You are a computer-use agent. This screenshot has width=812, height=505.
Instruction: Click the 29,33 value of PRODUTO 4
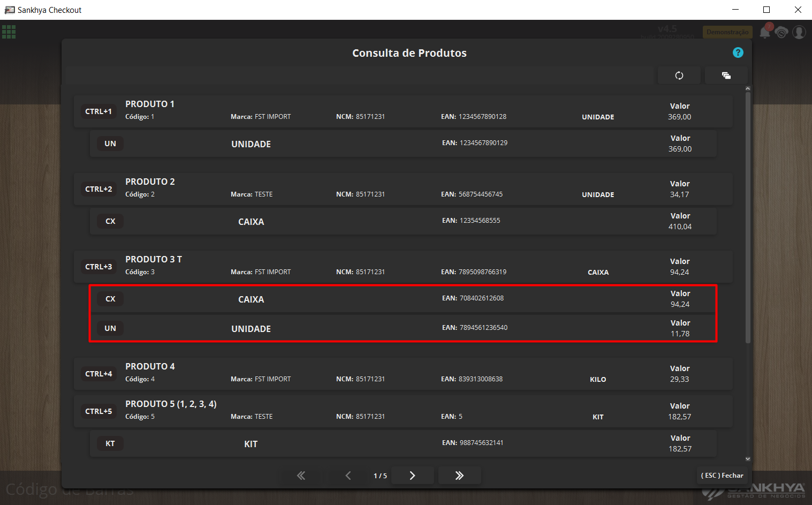pos(679,379)
